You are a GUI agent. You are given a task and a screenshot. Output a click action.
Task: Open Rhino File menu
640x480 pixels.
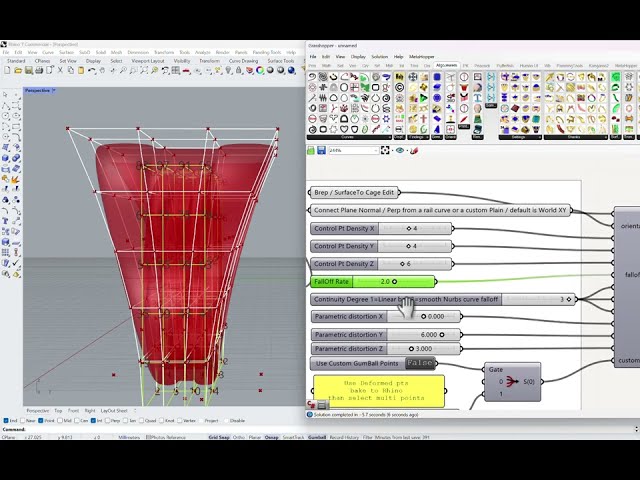point(6,53)
